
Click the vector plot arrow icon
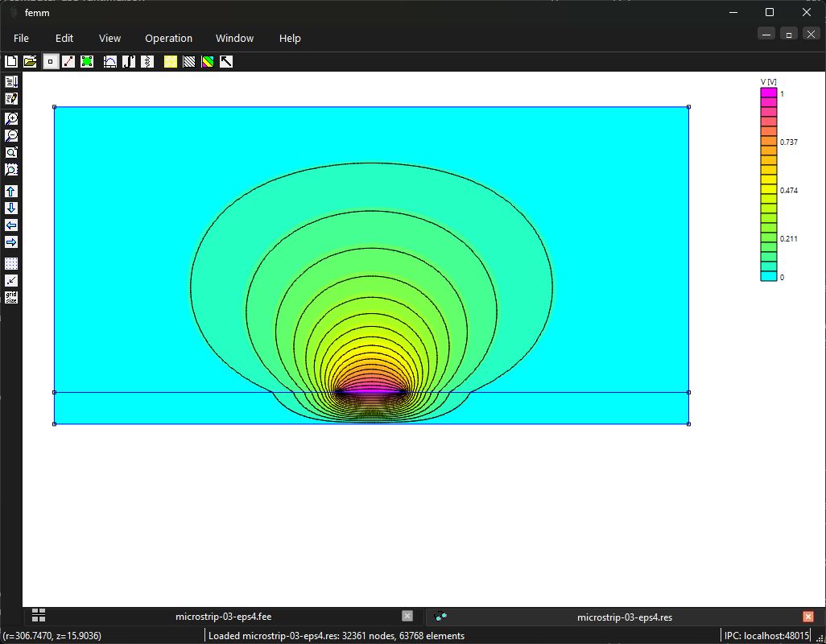pyautogui.click(x=226, y=62)
